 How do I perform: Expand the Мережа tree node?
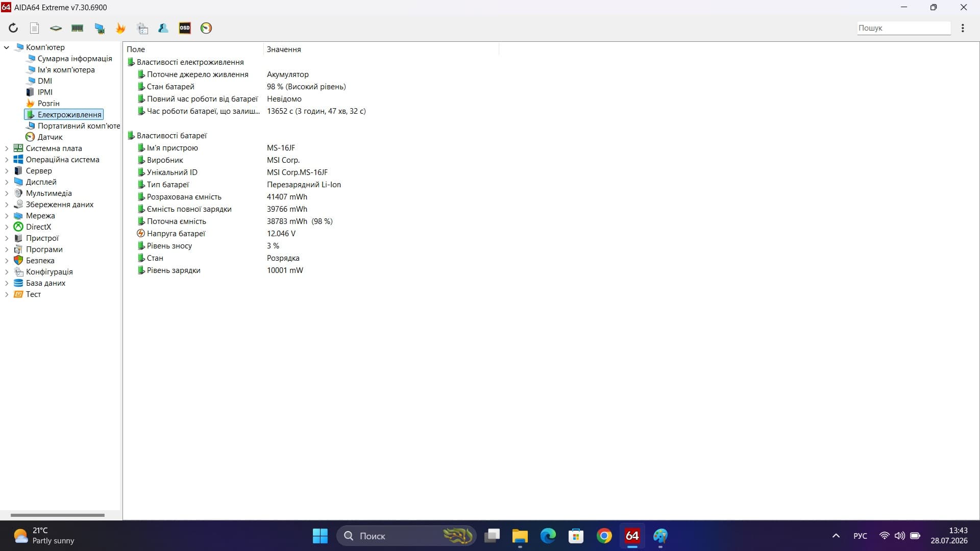point(7,216)
